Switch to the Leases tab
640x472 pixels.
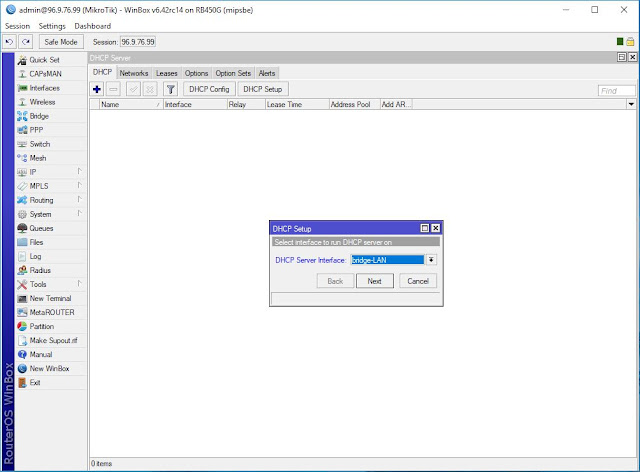pyautogui.click(x=167, y=73)
